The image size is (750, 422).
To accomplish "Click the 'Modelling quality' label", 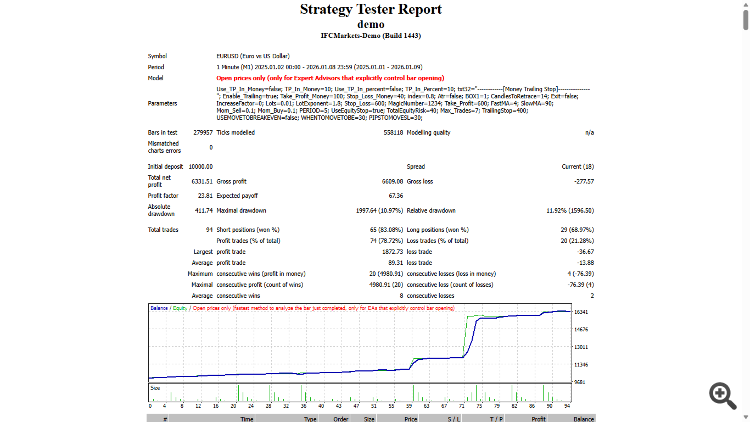I will tap(429, 133).
